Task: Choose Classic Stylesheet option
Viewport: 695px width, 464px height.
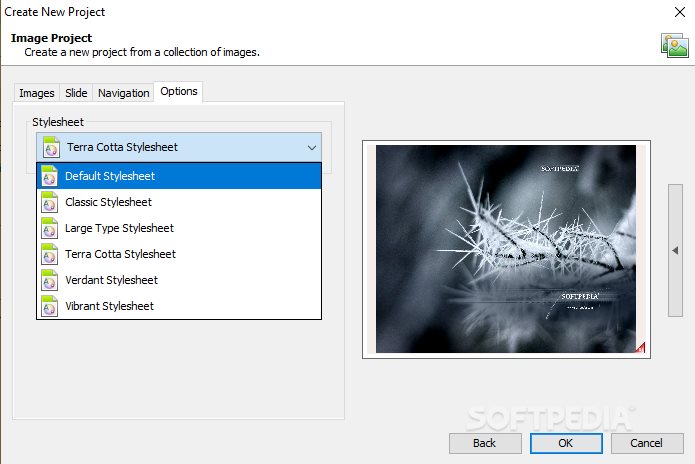Action: click(179, 202)
